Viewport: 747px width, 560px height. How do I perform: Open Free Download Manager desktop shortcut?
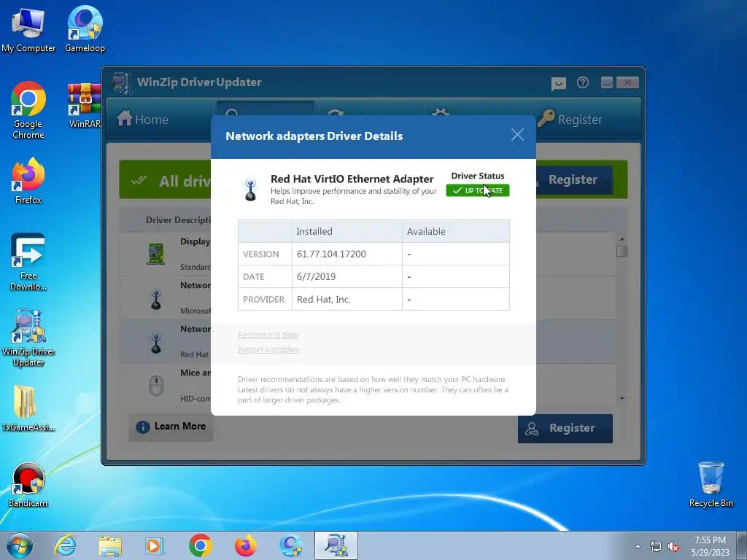pyautogui.click(x=28, y=262)
